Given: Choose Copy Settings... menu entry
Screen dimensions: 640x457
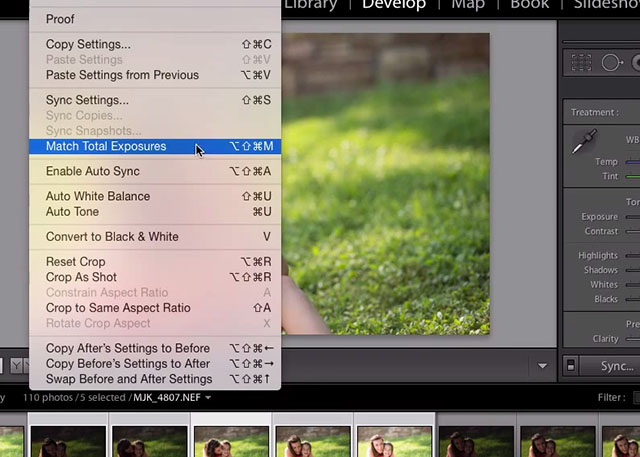Looking at the screenshot, I should (x=155, y=44).
